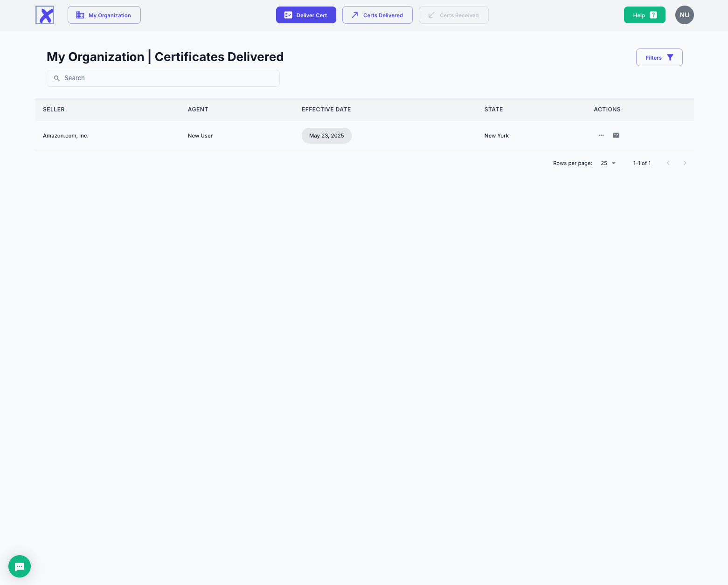Open the Filters panel
The image size is (728, 585).
[659, 57]
